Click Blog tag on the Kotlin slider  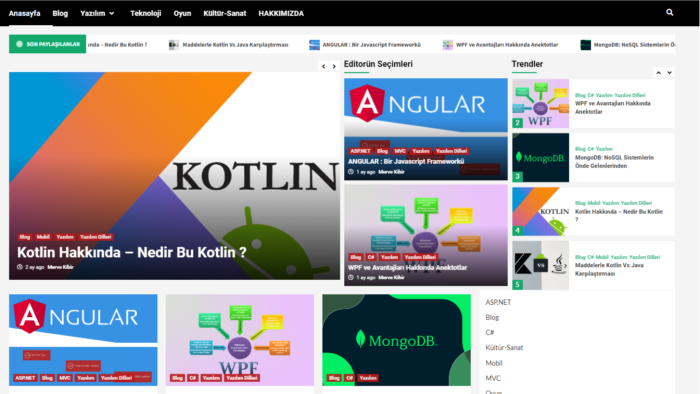click(25, 237)
